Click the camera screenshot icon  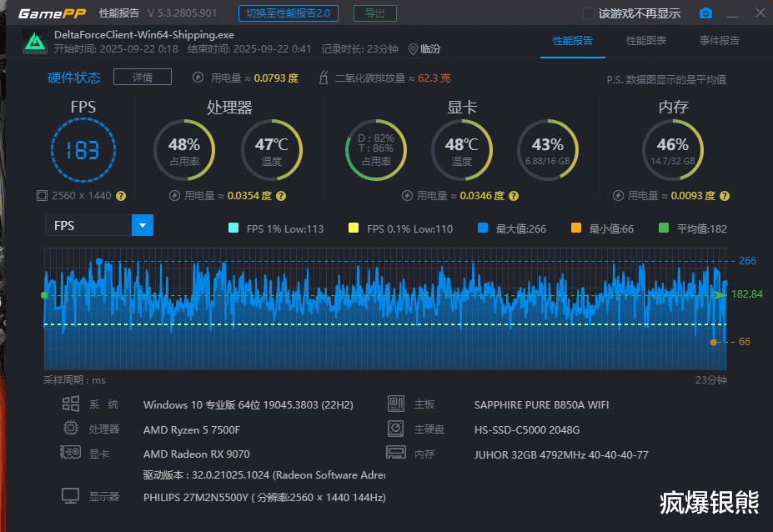coord(705,13)
